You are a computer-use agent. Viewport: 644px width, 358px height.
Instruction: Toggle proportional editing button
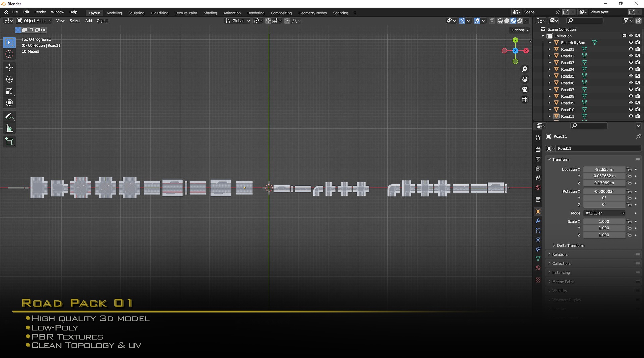click(x=287, y=21)
